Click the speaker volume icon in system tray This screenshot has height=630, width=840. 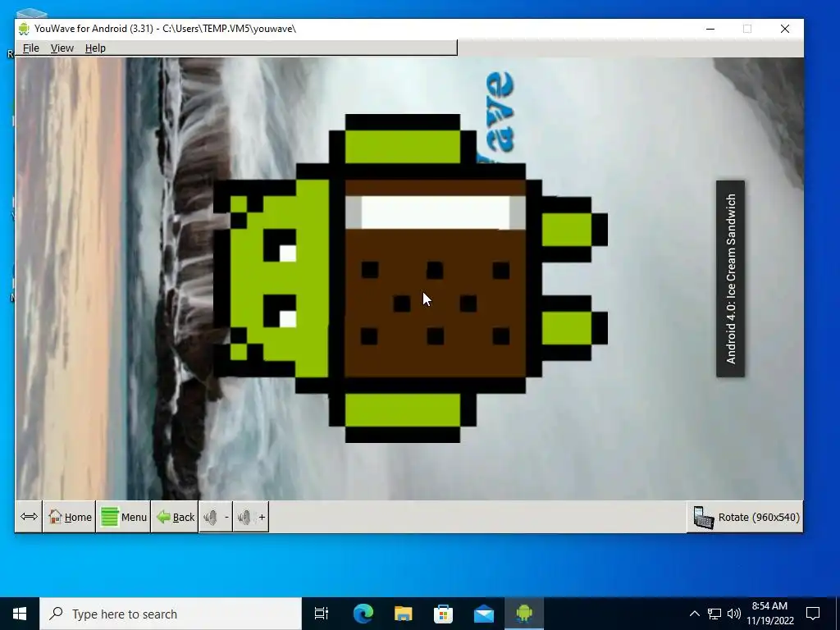(734, 614)
